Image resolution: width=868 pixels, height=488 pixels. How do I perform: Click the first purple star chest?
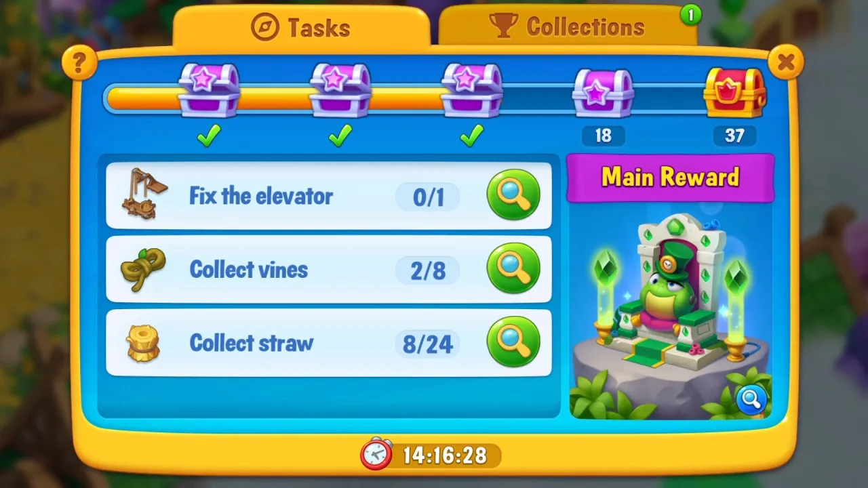tap(209, 90)
